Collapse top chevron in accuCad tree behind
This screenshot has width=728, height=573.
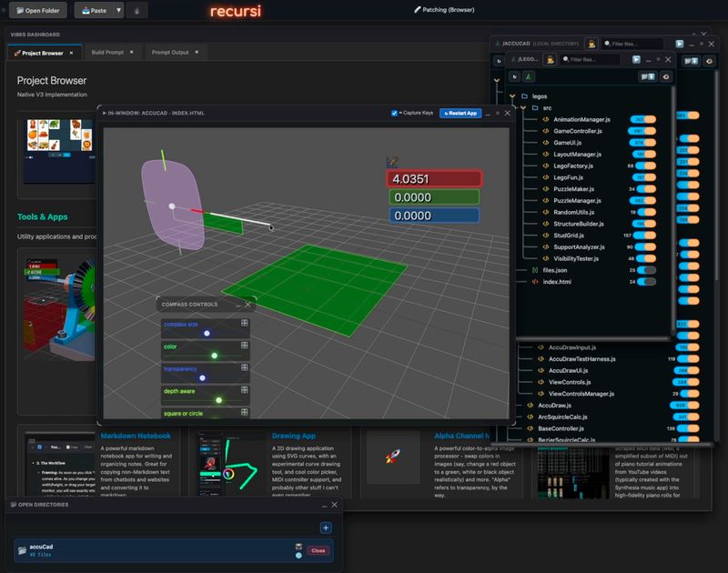click(x=497, y=80)
